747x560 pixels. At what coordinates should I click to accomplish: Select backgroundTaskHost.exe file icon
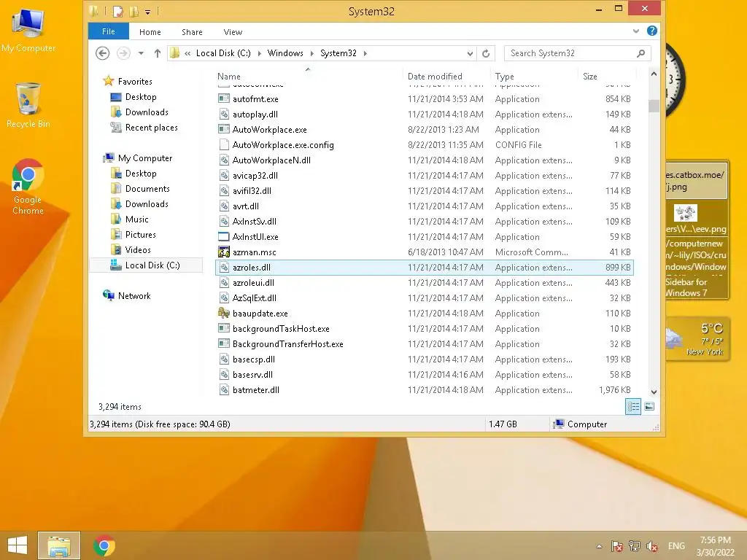(x=224, y=328)
